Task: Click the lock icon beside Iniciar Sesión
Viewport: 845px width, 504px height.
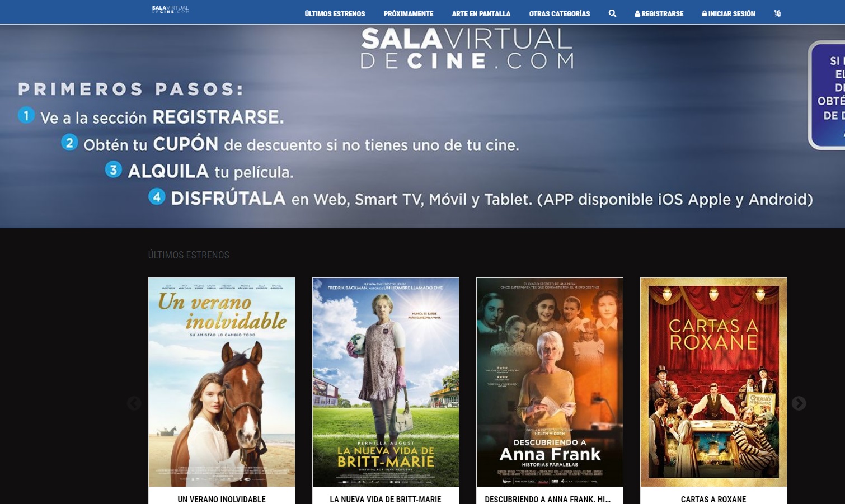Action: [x=705, y=13]
